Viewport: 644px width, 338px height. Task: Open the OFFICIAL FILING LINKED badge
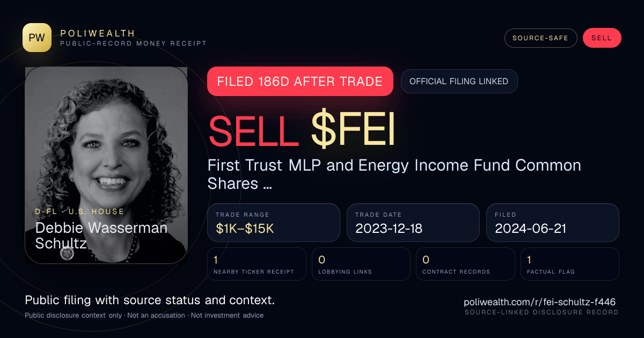tap(459, 82)
